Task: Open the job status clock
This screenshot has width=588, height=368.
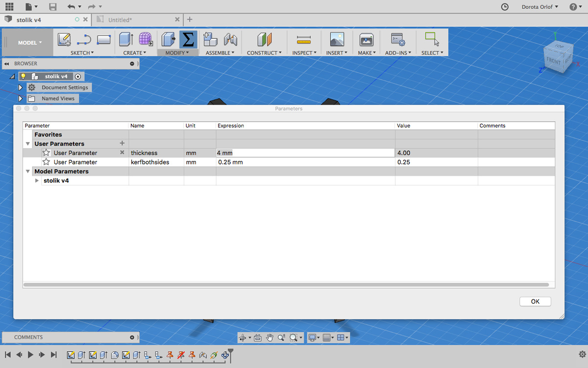Action: (505, 7)
